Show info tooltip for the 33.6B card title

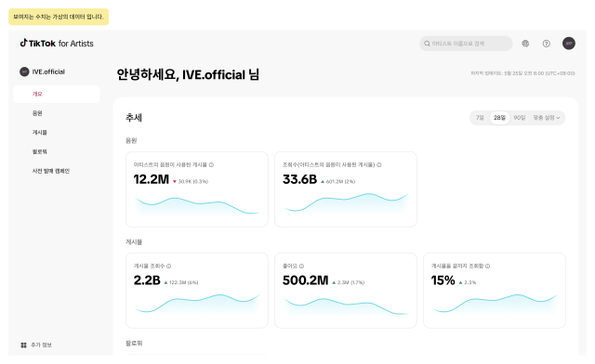[379, 165]
